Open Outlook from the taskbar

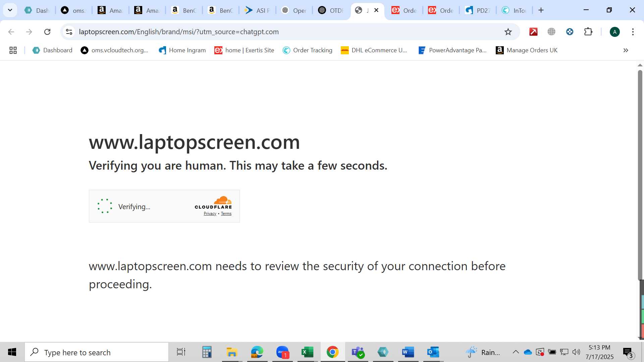(433, 352)
